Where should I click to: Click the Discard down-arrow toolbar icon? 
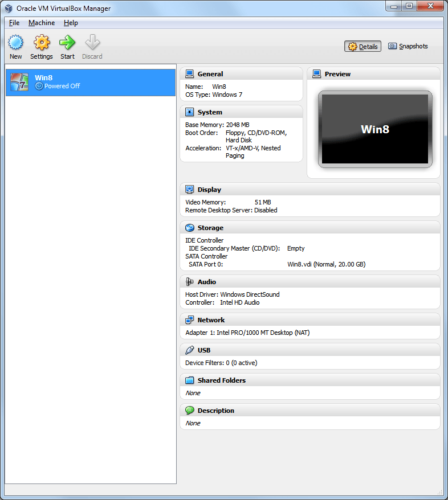92,42
